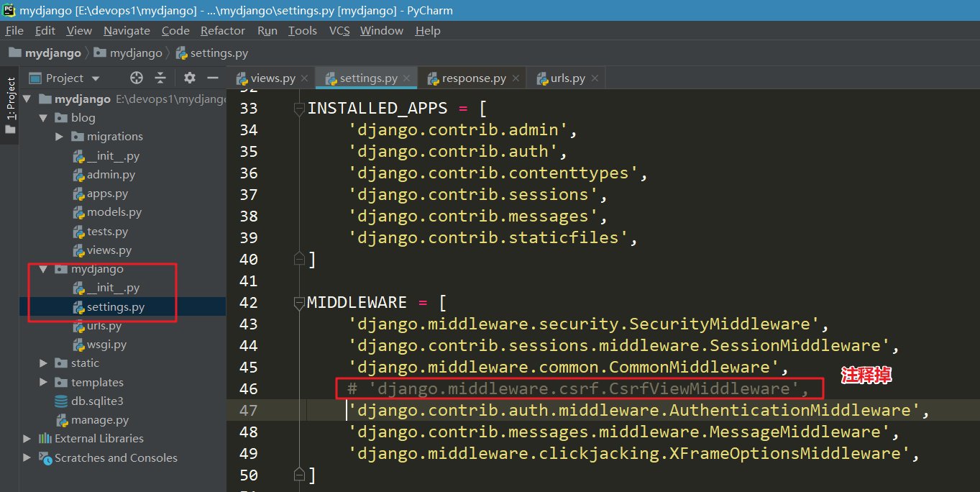
Task: Open the Help menu
Action: click(x=428, y=30)
